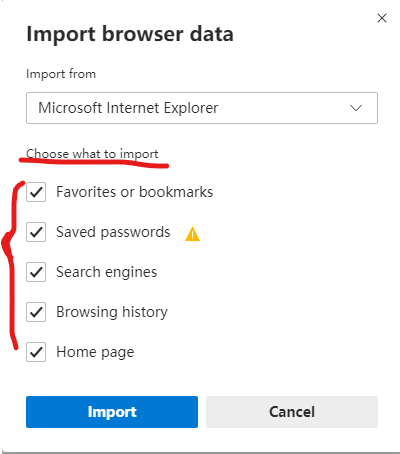Image resolution: width=400 pixels, height=454 pixels.
Task: Select the Favorites or bookmarks label
Action: click(x=134, y=192)
